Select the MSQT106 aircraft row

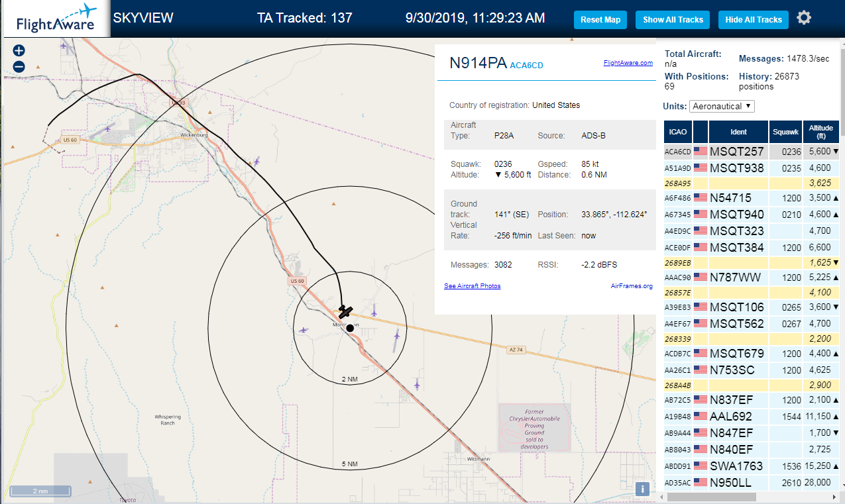click(752, 307)
